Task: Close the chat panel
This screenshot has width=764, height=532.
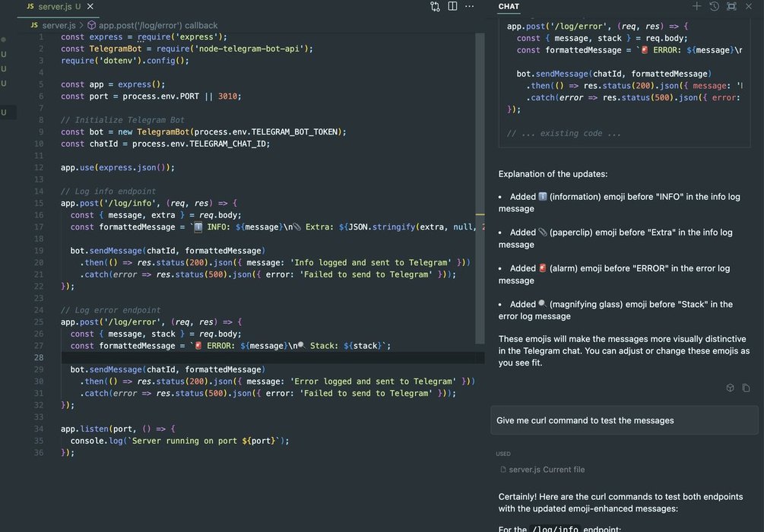Action: pyautogui.click(x=749, y=6)
